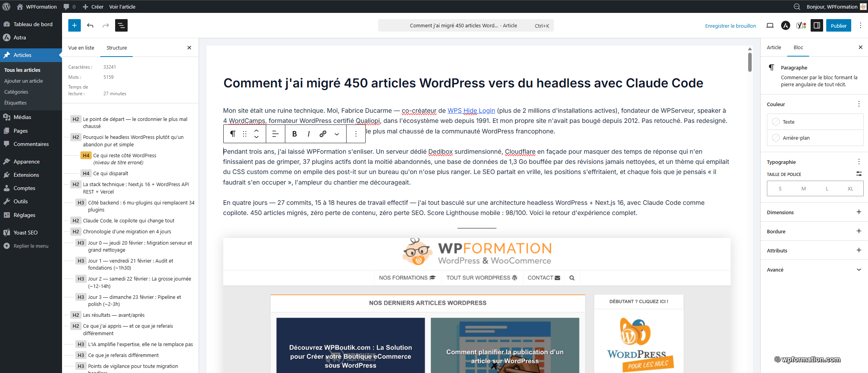Viewport: 868px width, 373px height.
Task: Follow the WPS Hide Login link
Action: tap(471, 110)
